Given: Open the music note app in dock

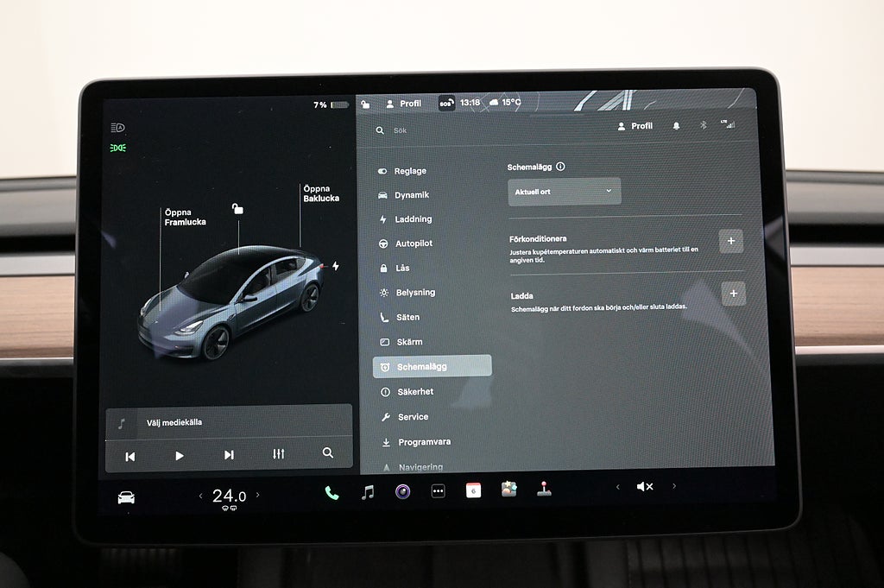Looking at the screenshot, I should (x=368, y=492).
